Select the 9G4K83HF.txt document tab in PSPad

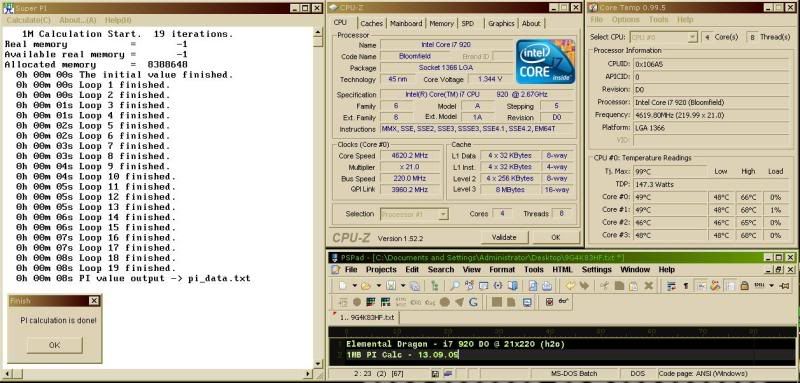click(x=364, y=317)
